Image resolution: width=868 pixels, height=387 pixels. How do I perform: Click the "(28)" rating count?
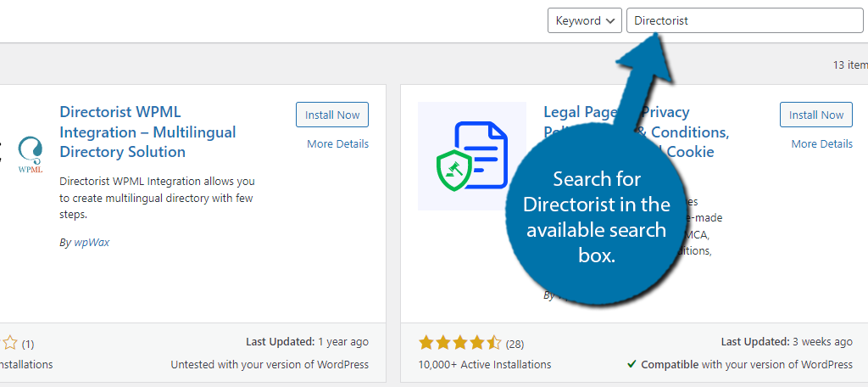(515, 344)
